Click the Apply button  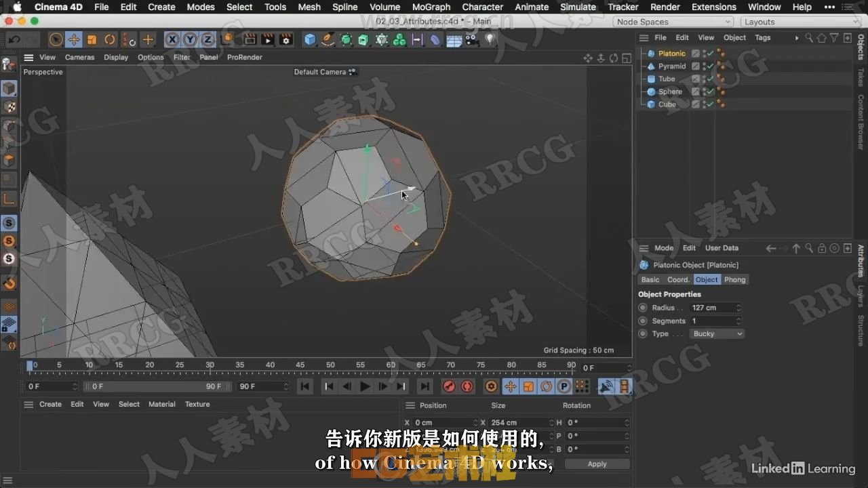[597, 464]
